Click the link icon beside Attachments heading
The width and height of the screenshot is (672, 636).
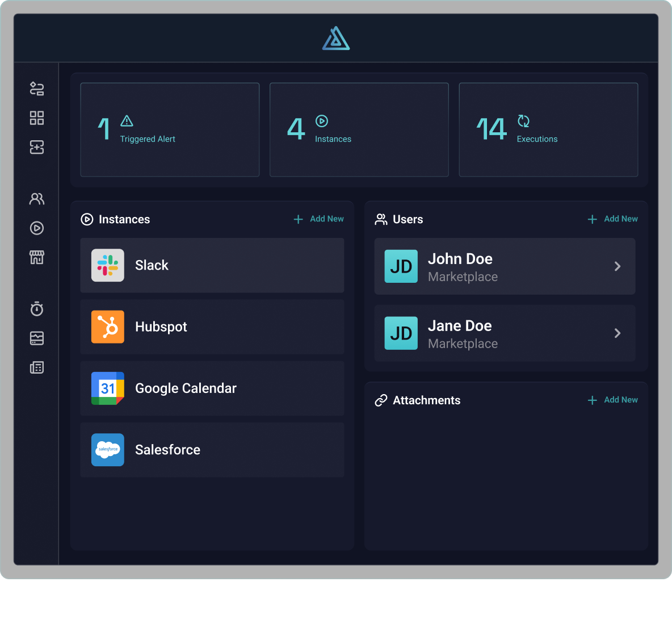[381, 400]
